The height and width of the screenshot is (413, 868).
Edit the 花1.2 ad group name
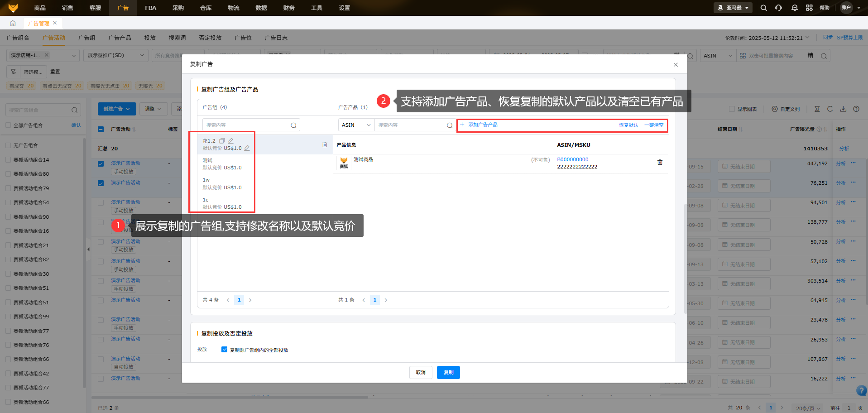tap(230, 141)
